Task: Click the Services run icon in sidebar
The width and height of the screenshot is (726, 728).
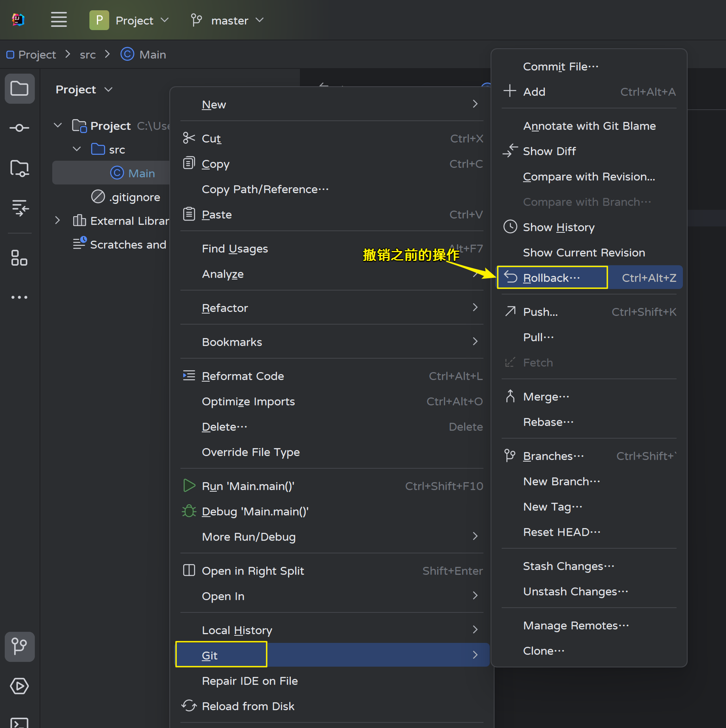Action: (x=19, y=686)
